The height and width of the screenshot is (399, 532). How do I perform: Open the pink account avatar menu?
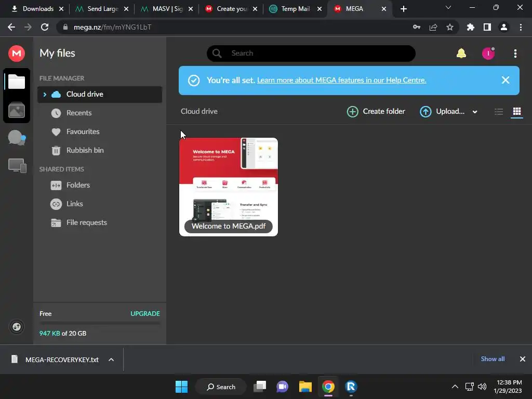point(488,54)
